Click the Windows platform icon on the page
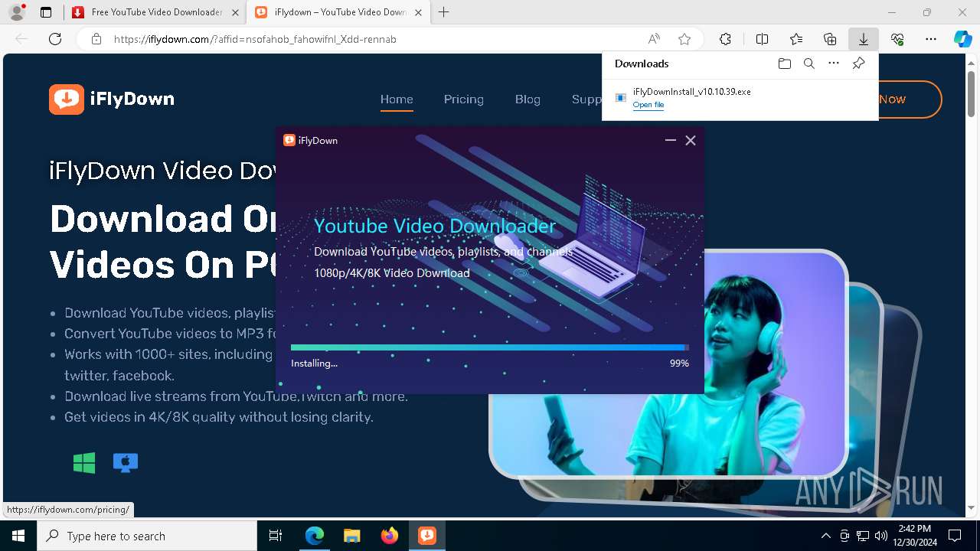 [x=84, y=462]
